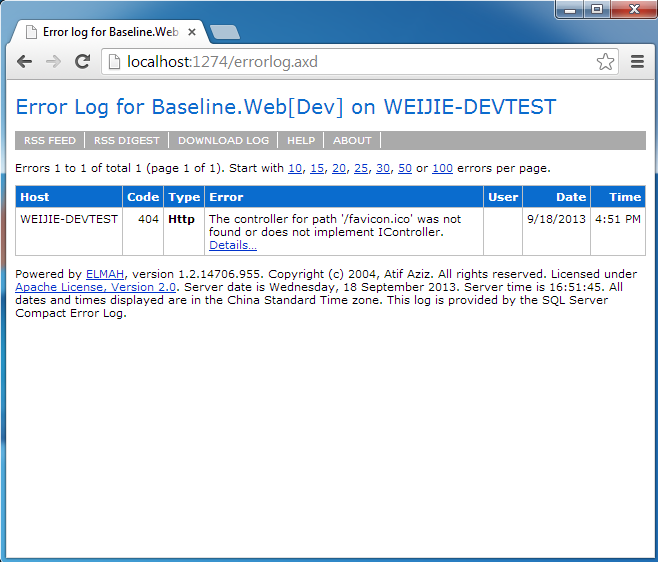Click the favicon.ico controller error message text
This screenshot has width=658, height=562.
[x=335, y=225]
